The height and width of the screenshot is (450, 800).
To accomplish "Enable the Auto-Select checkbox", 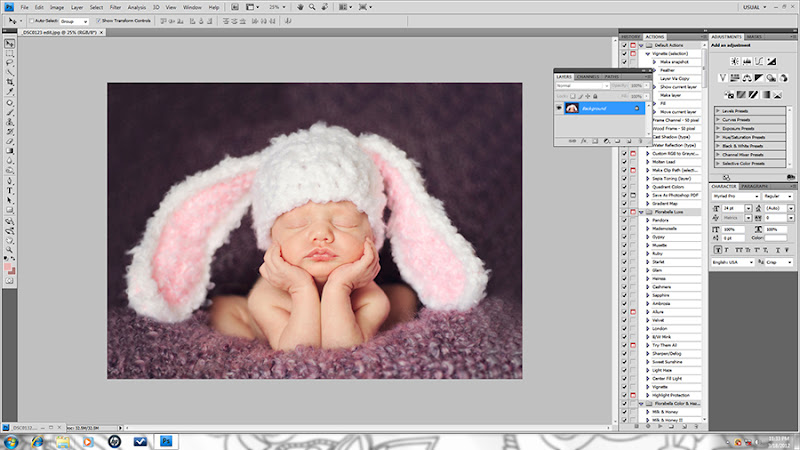I will pos(32,20).
